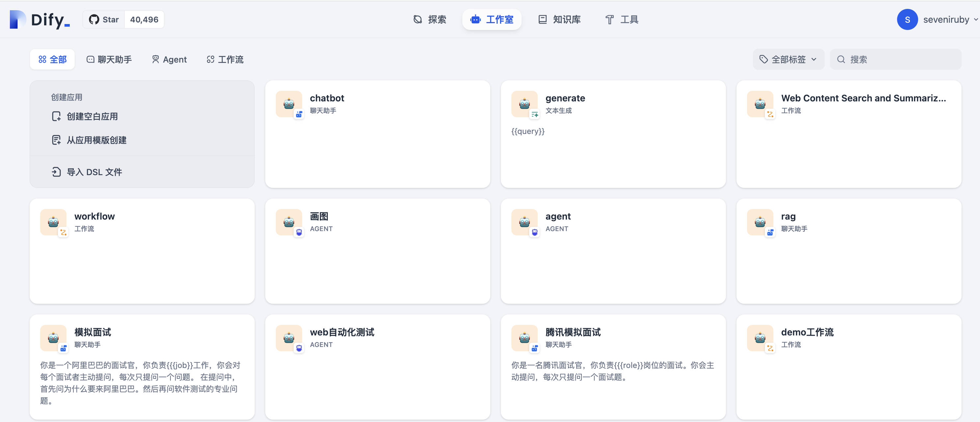Expand the 全部标签 dropdown

pos(788,59)
